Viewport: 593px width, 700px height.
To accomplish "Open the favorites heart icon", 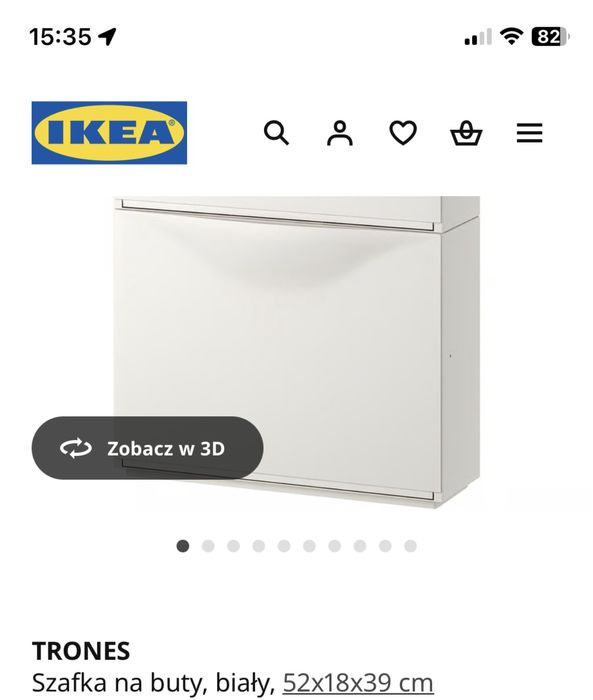I will [x=403, y=133].
